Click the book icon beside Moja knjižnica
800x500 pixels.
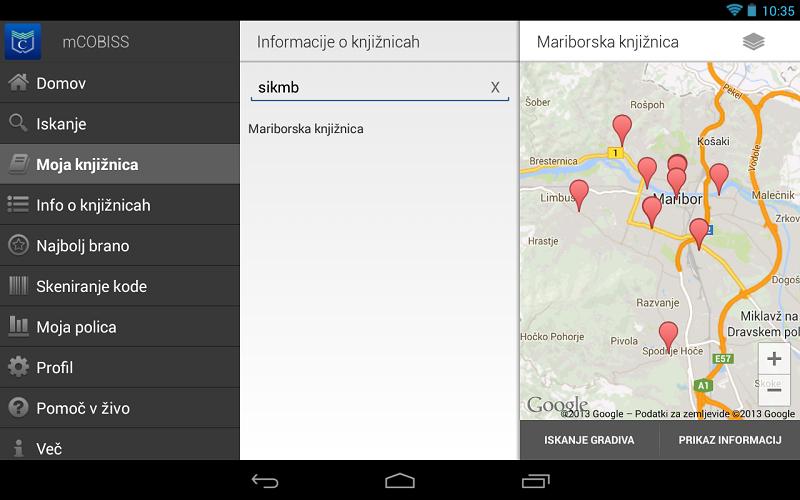(x=18, y=164)
